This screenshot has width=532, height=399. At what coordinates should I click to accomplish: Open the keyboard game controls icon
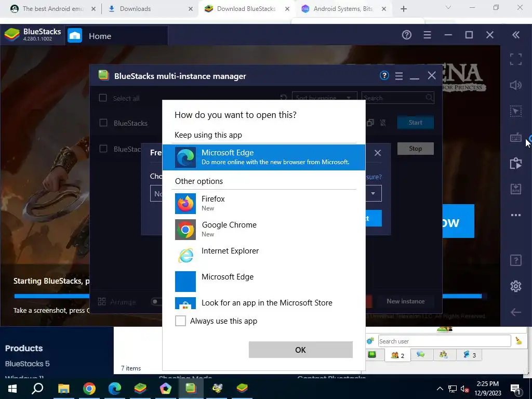516,137
